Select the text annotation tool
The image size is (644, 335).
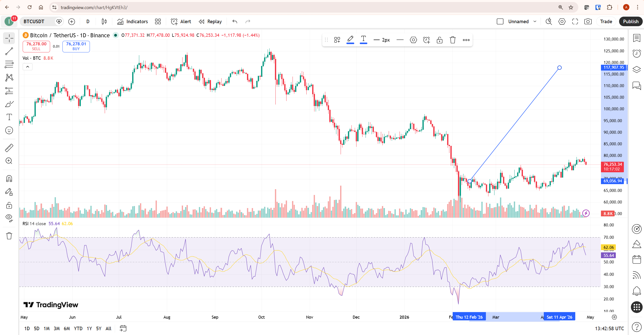[x=9, y=117]
